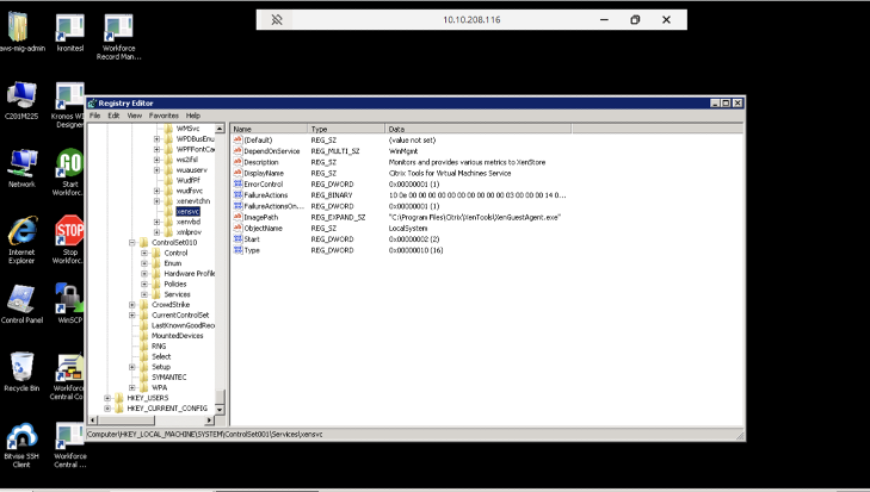Image resolution: width=870 pixels, height=492 pixels.
Task: Expand the Enum key
Action: [x=144, y=263]
